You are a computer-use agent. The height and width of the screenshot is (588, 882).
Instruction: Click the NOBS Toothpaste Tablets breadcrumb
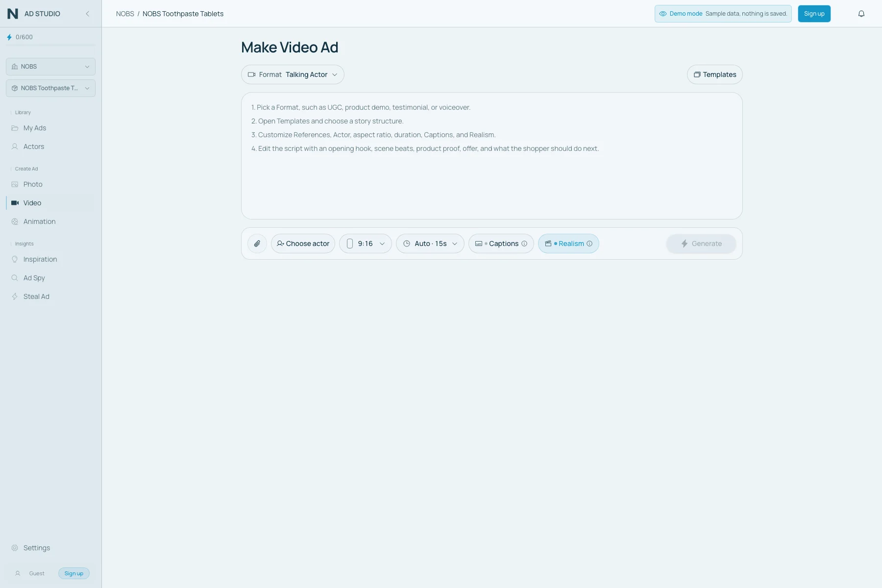(183, 14)
